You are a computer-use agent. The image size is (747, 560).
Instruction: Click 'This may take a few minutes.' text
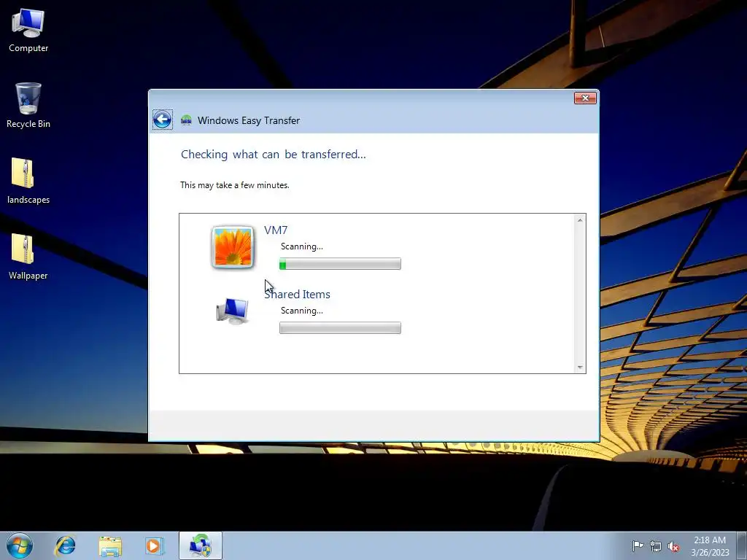[235, 185]
